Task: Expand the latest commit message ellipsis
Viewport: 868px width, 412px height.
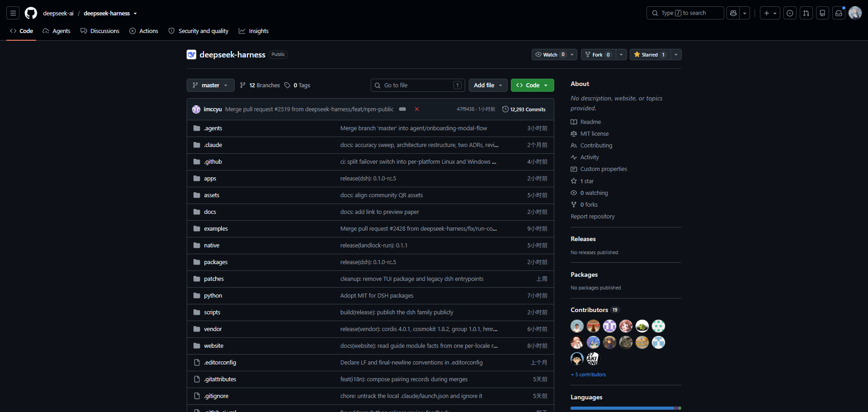Action: pos(402,109)
